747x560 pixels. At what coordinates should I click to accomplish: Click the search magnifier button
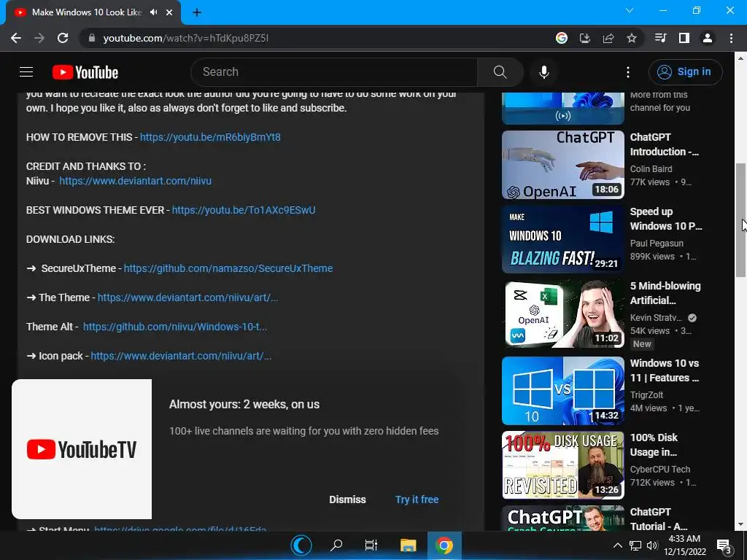pos(500,72)
